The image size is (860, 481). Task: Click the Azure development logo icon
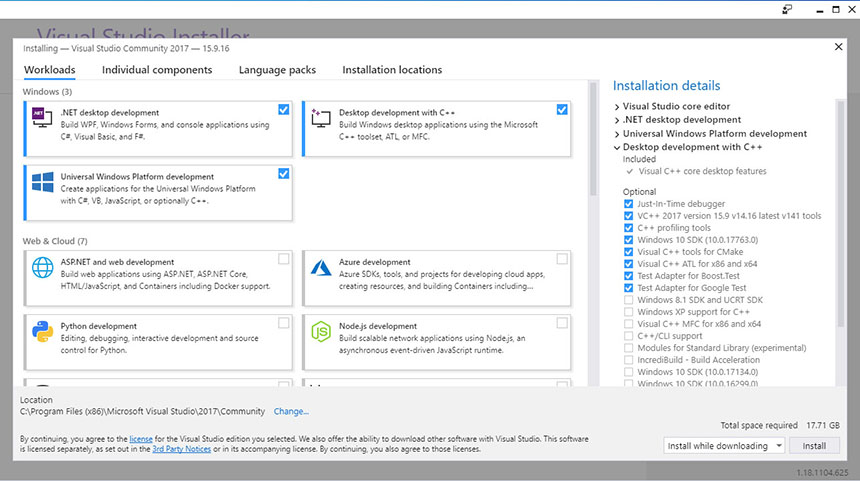(x=321, y=268)
